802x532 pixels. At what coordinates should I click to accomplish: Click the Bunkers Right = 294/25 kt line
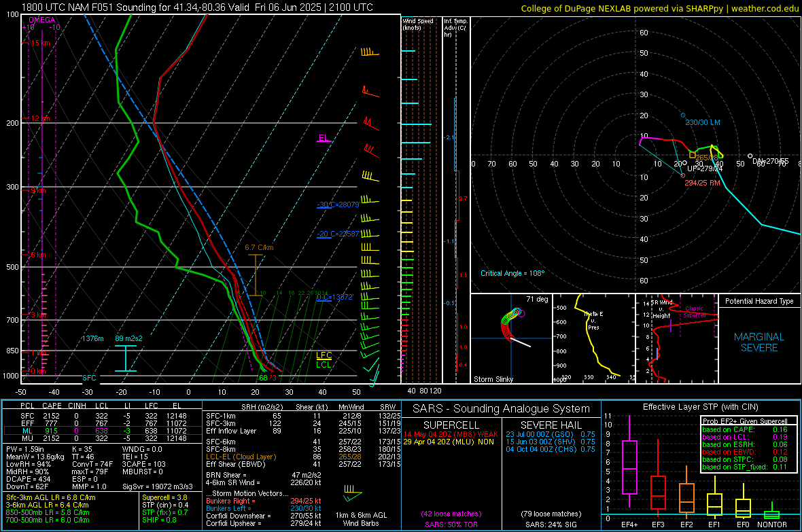click(x=264, y=501)
